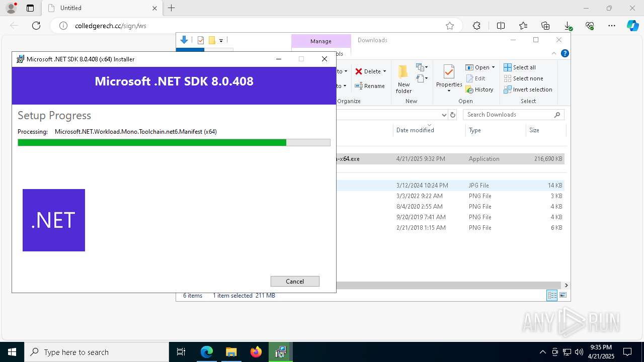
Task: Click the Properties icon in Explorer ribbon
Action: (449, 71)
